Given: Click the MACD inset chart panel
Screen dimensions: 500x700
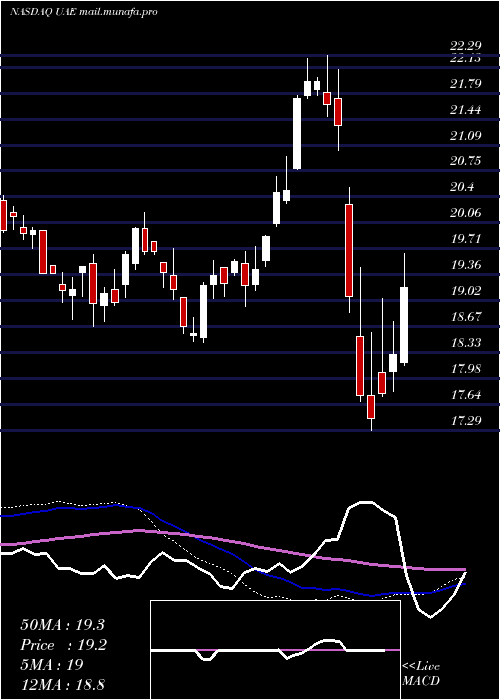Looking at the screenshot, I should coord(275,650).
